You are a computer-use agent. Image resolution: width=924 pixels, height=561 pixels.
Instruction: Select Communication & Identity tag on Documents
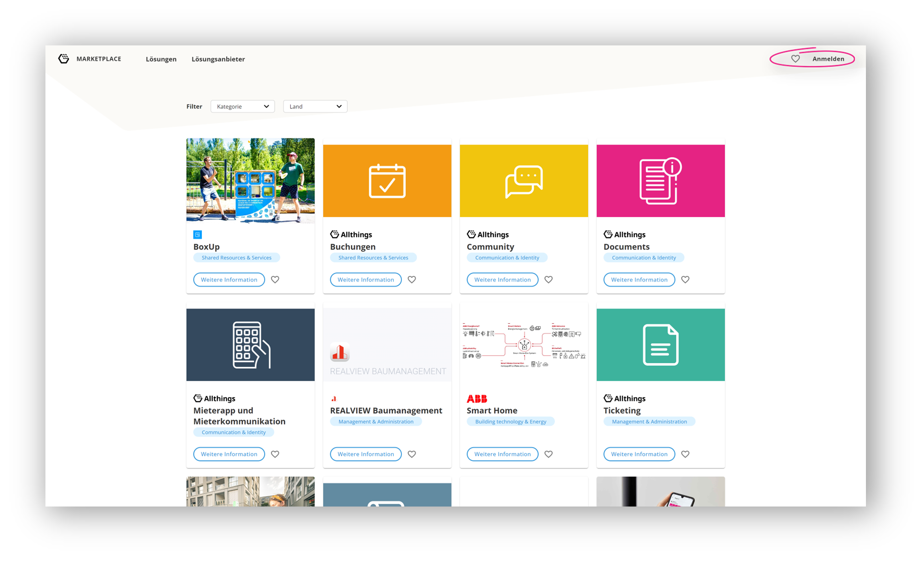[644, 258]
